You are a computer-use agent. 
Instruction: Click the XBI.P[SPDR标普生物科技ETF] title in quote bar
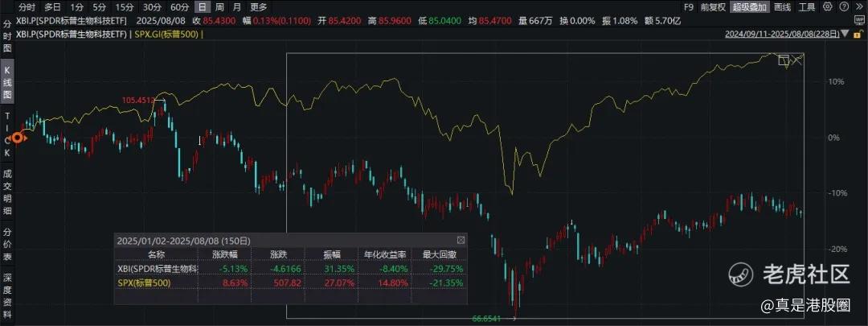(72, 21)
